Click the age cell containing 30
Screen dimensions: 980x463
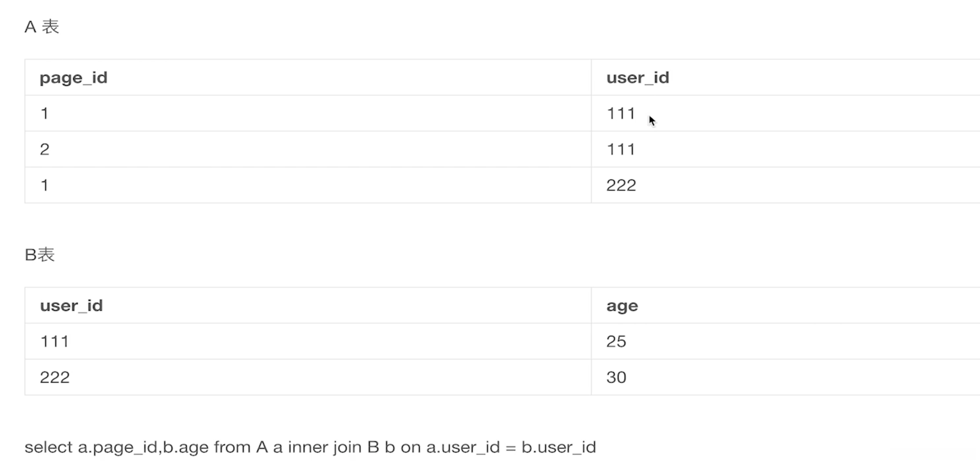[616, 377]
